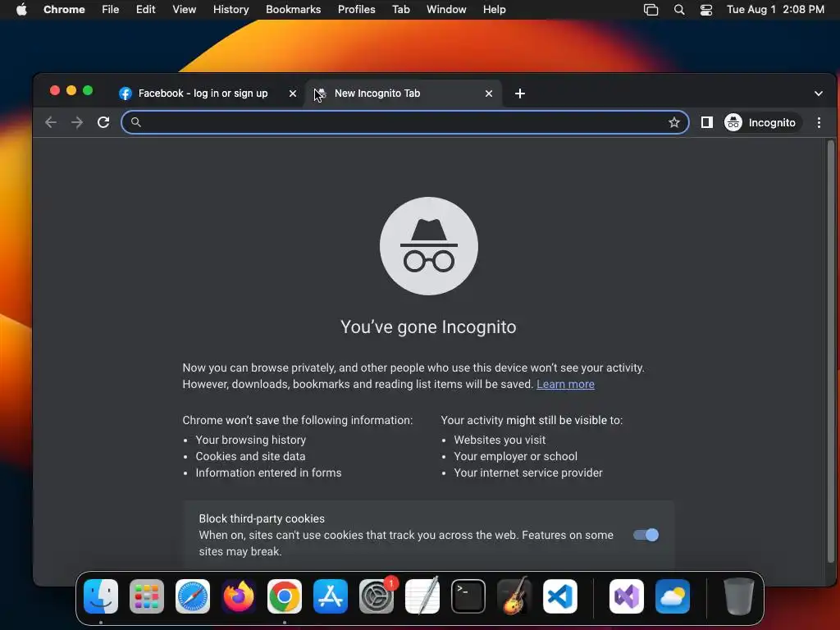Screen dimensions: 840x630
Task: Open the History menu
Action: pyautogui.click(x=231, y=10)
